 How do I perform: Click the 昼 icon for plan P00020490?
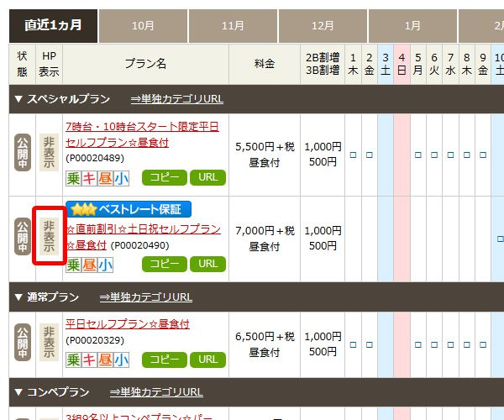point(89,265)
